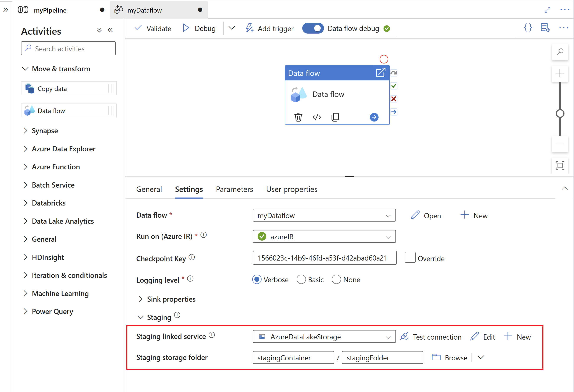Image resolution: width=574 pixels, height=392 pixels.
Task: Click the code view icon on Data flow node
Action: point(317,117)
